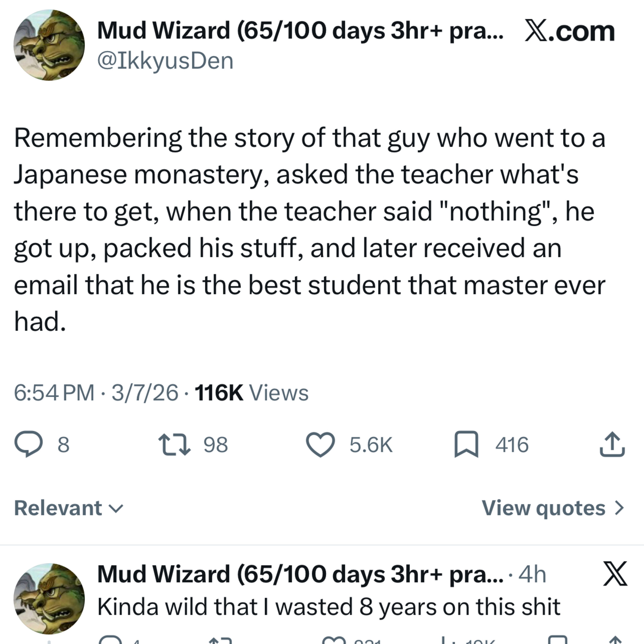Bookmark the main tweet
The height and width of the screenshot is (644, 644).
pos(466,444)
